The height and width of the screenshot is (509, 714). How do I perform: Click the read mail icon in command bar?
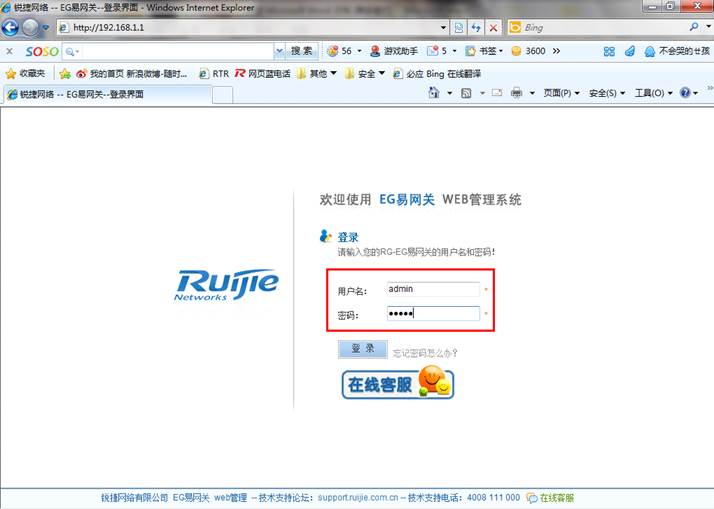[497, 93]
